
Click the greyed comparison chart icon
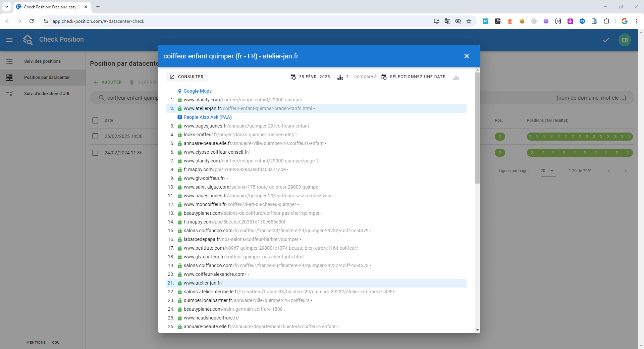click(x=456, y=77)
